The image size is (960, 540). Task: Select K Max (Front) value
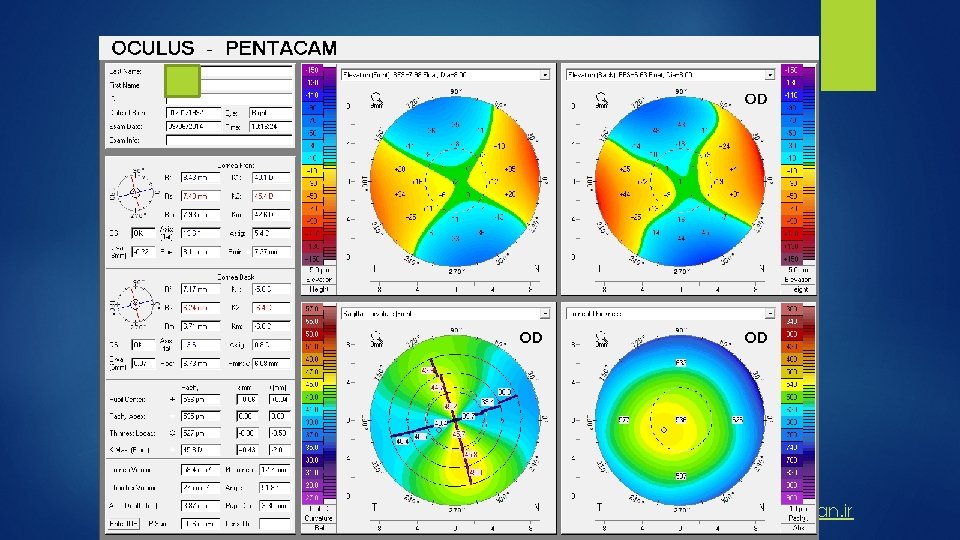[x=200, y=450]
